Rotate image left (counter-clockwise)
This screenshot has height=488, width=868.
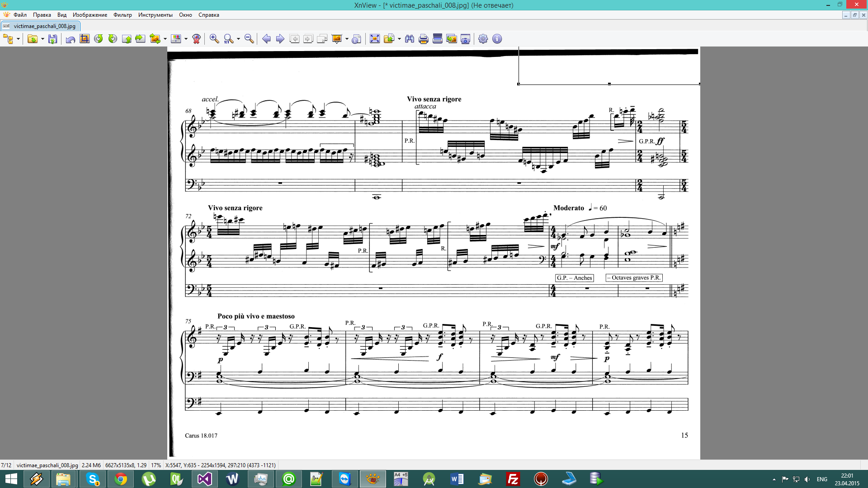99,39
